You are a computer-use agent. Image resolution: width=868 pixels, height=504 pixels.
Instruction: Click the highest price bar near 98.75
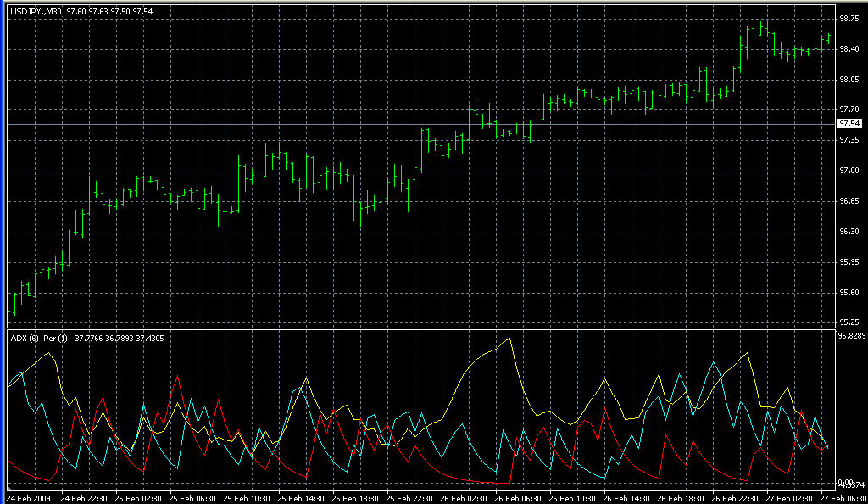pyautogui.click(x=763, y=27)
